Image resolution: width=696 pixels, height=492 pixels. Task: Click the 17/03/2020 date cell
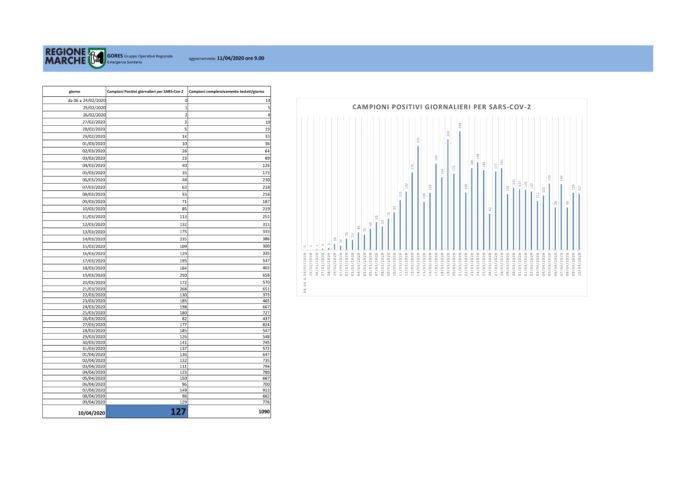(74, 261)
